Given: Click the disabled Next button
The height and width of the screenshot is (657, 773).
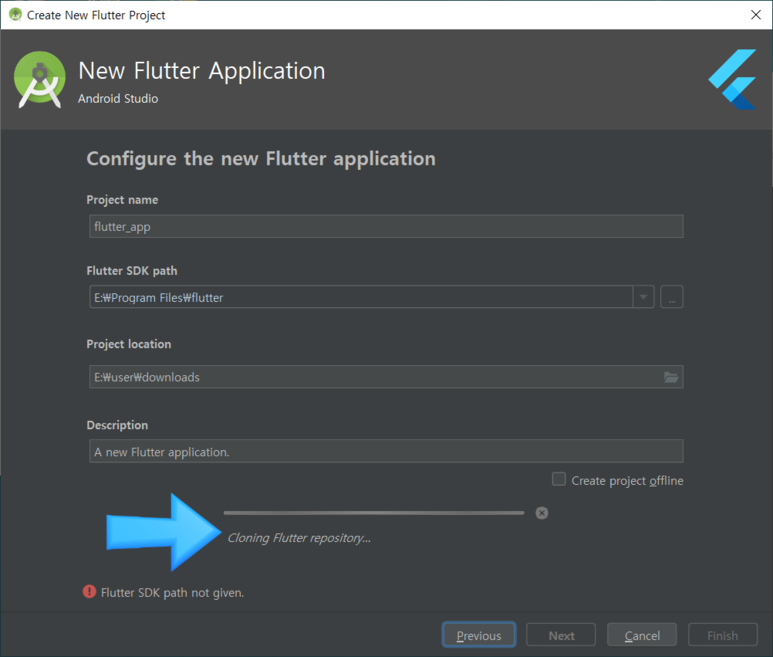Looking at the screenshot, I should pos(561,635).
